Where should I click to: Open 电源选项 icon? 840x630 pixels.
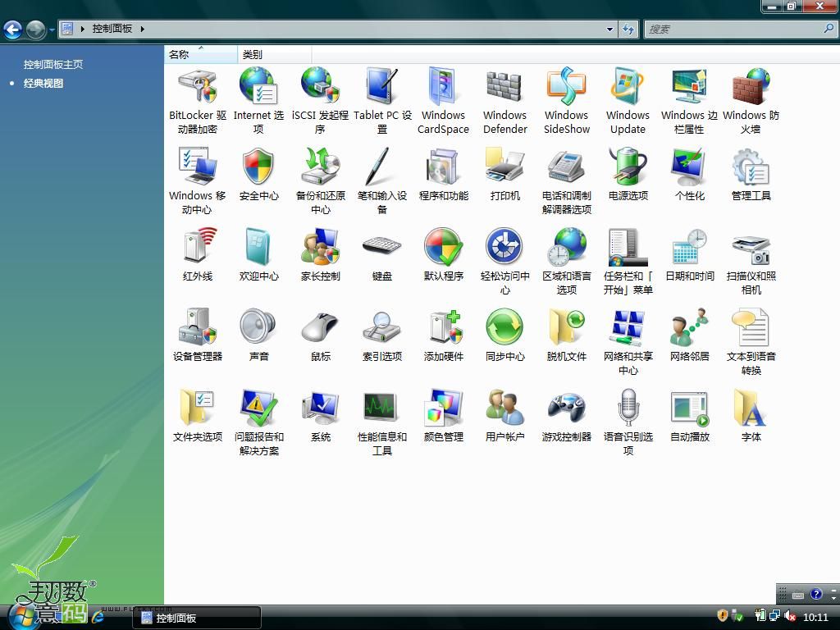click(x=628, y=166)
